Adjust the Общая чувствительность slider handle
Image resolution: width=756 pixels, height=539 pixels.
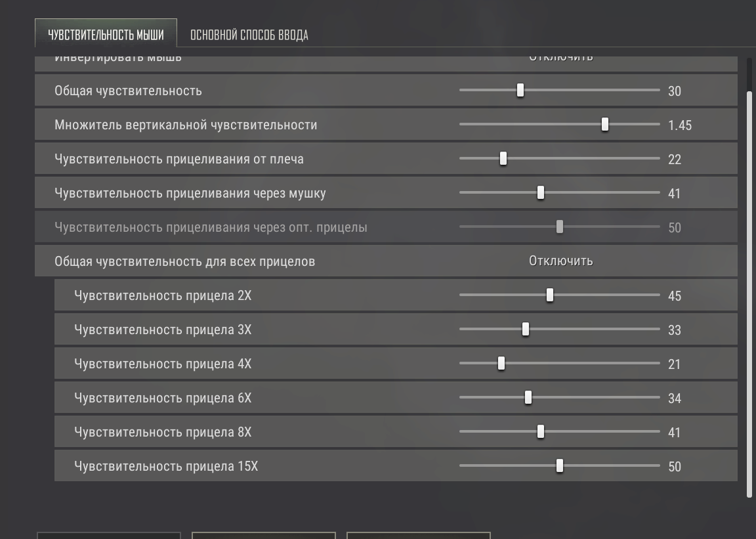520,90
